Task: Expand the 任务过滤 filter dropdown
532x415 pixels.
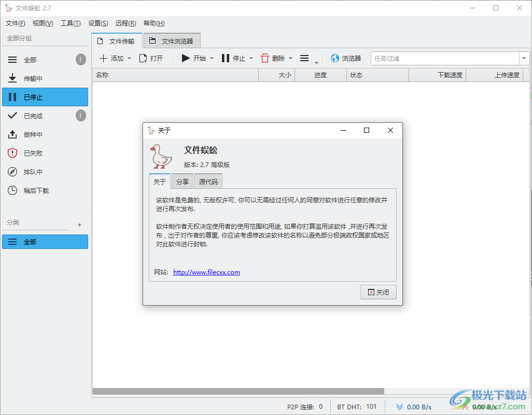Action: [523, 58]
